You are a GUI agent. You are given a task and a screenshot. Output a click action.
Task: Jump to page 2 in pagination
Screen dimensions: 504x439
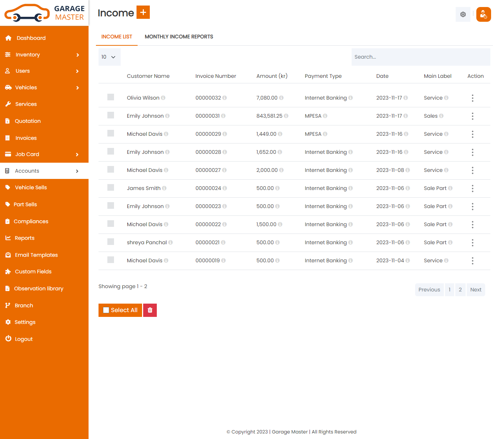(460, 290)
